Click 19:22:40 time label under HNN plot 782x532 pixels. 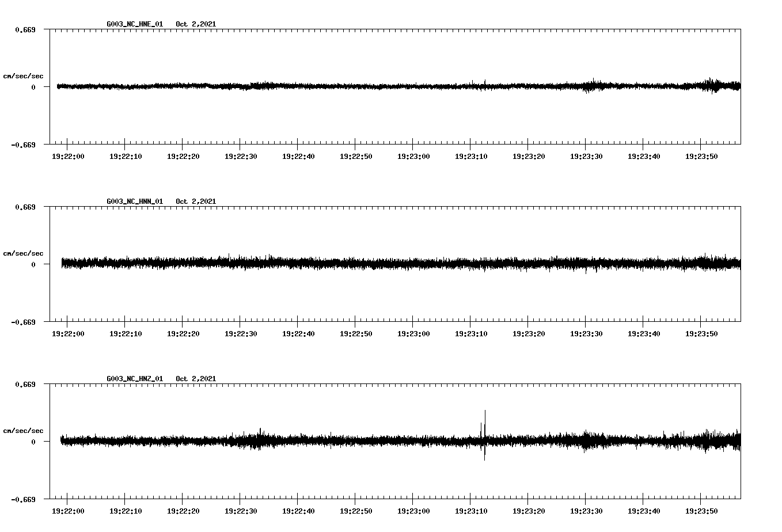coord(298,333)
